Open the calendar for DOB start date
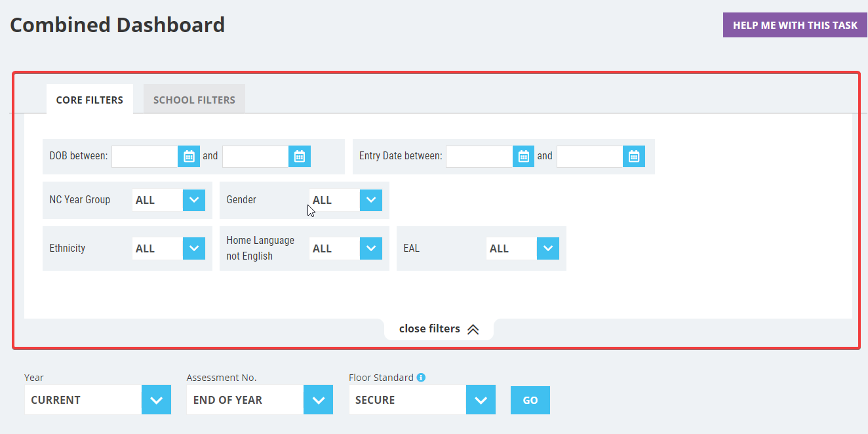The width and height of the screenshot is (868, 434). click(188, 156)
